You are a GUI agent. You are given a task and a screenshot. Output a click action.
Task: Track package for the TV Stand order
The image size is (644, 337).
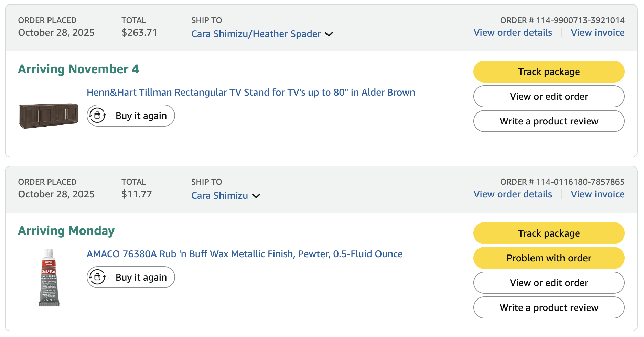click(549, 72)
